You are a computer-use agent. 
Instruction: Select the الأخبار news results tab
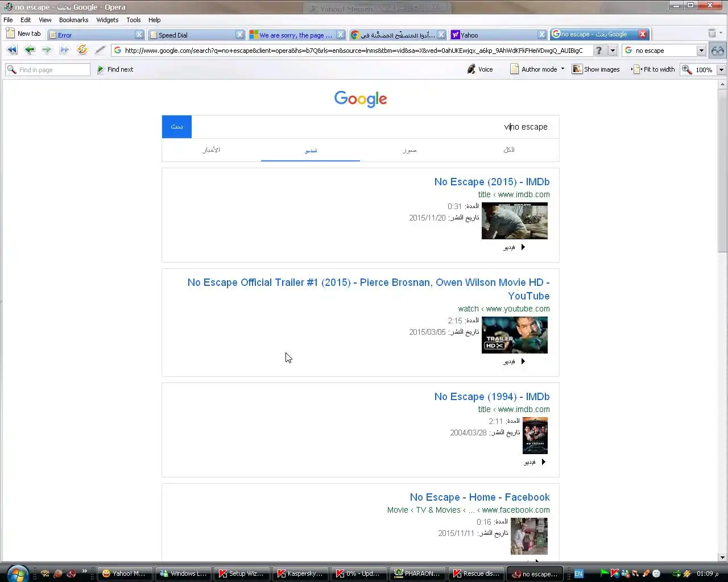(212, 150)
